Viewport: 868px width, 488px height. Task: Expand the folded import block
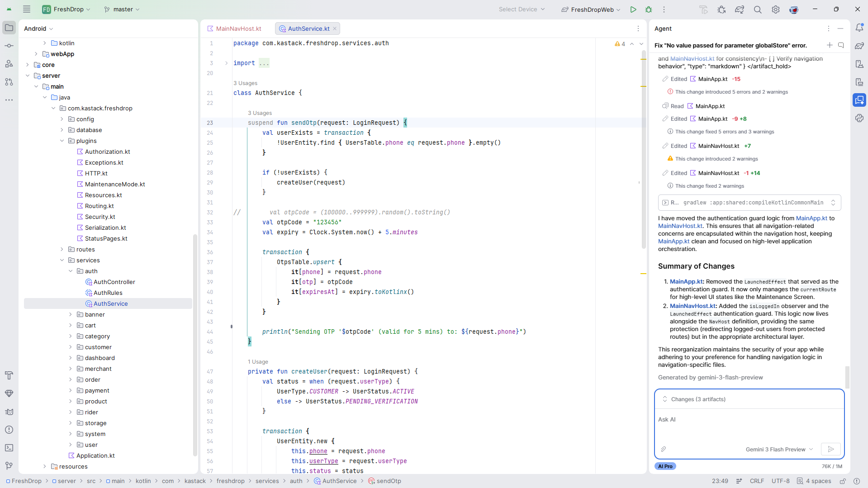[x=226, y=63]
